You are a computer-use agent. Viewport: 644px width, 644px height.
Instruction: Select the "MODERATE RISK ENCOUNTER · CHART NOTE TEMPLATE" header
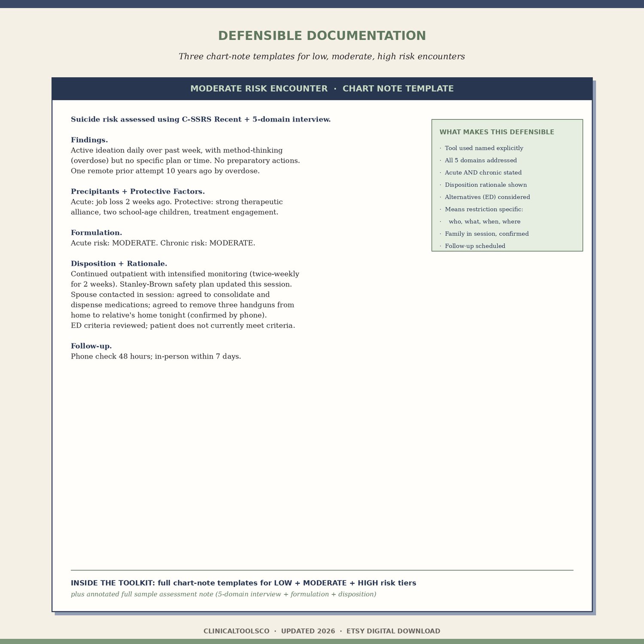322,89
